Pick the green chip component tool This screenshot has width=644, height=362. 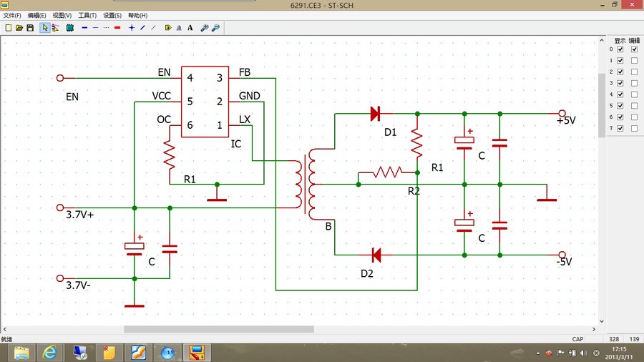(69, 28)
